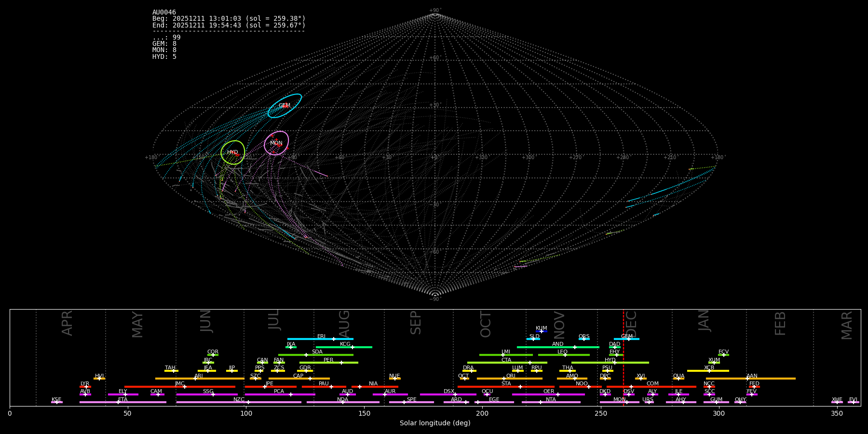This screenshot has width=868, height=434.
Task: Click the CTA shower bar in timeline
Action: (507, 363)
